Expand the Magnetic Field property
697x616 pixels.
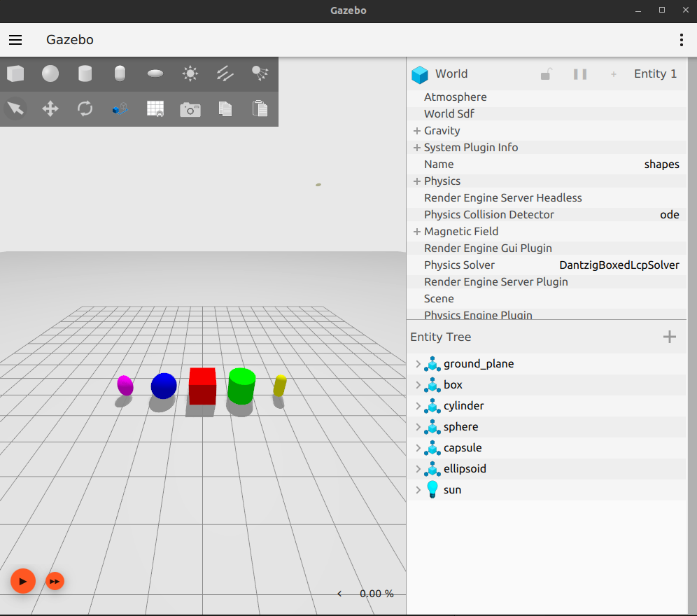click(416, 232)
